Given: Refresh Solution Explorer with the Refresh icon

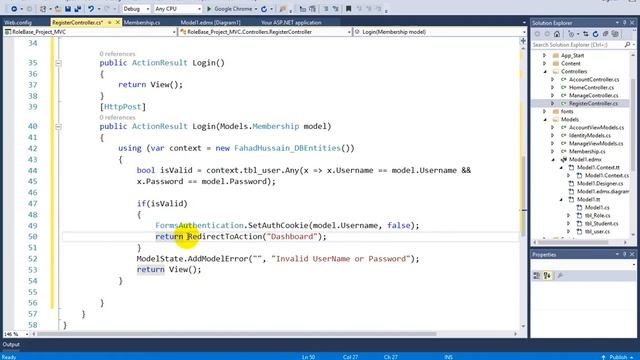Looking at the screenshot, I should [x=596, y=34].
